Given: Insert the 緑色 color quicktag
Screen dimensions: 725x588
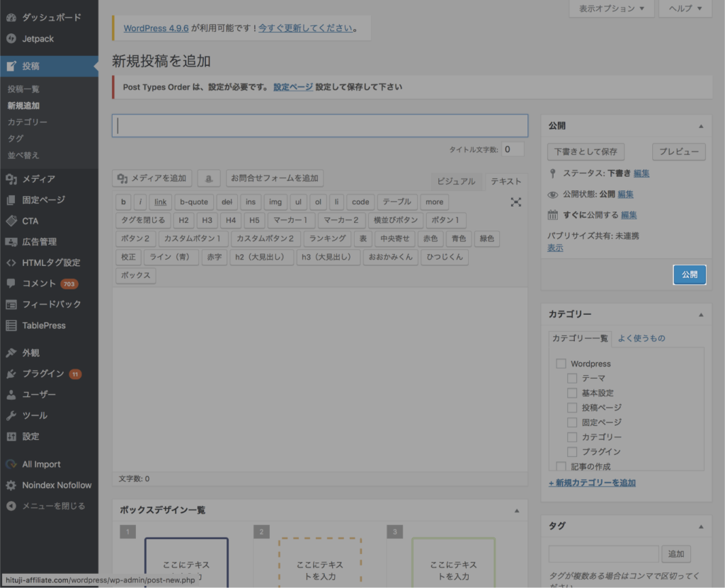Looking at the screenshot, I should click(x=487, y=238).
